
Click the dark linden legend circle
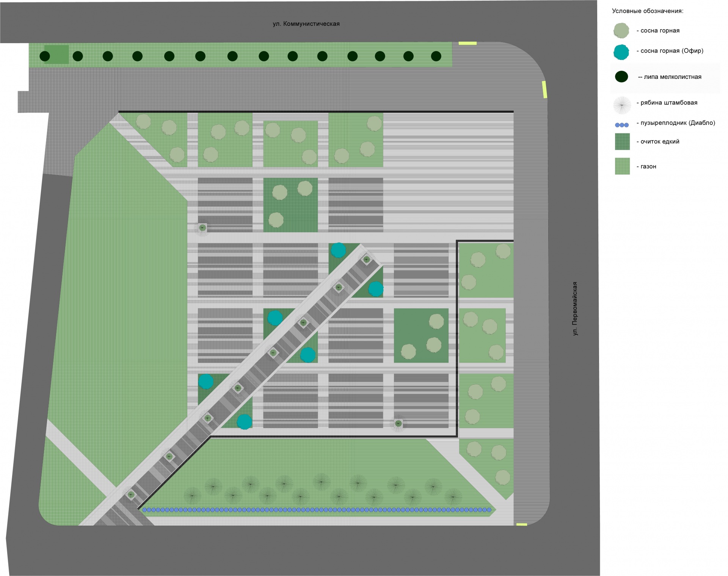[621, 77]
